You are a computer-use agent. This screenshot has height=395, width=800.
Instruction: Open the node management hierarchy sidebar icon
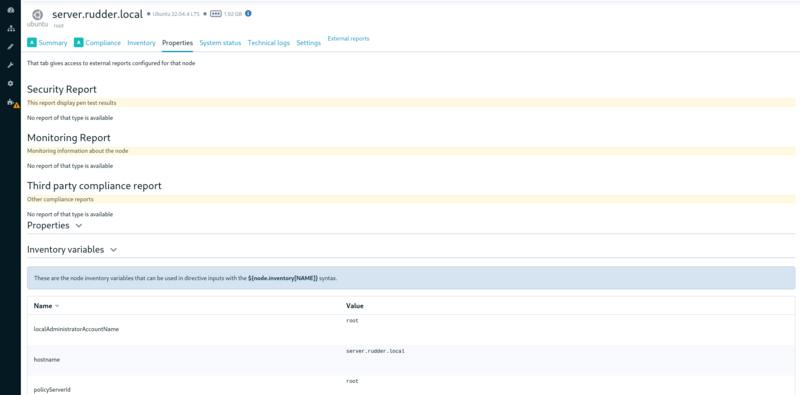(10, 28)
